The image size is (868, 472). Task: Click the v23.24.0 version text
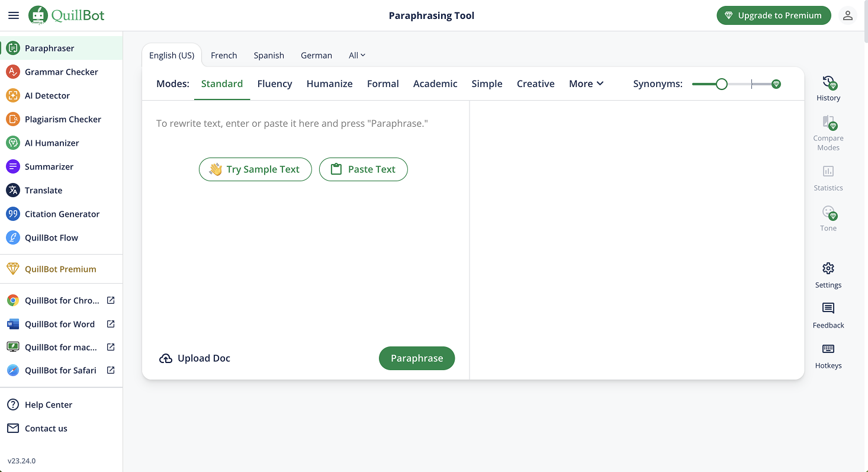21,461
